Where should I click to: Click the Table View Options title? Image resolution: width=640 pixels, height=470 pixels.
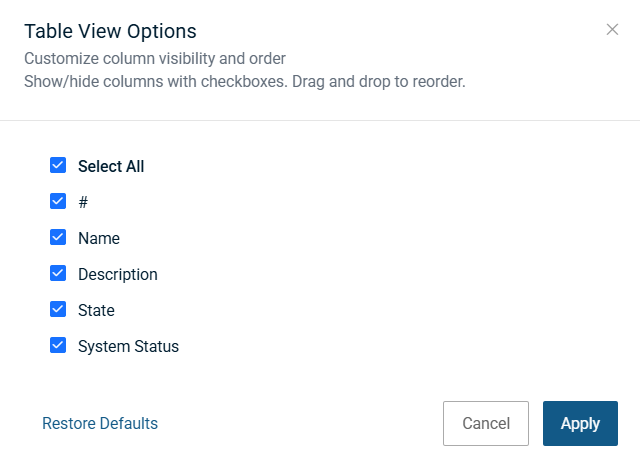coord(110,31)
